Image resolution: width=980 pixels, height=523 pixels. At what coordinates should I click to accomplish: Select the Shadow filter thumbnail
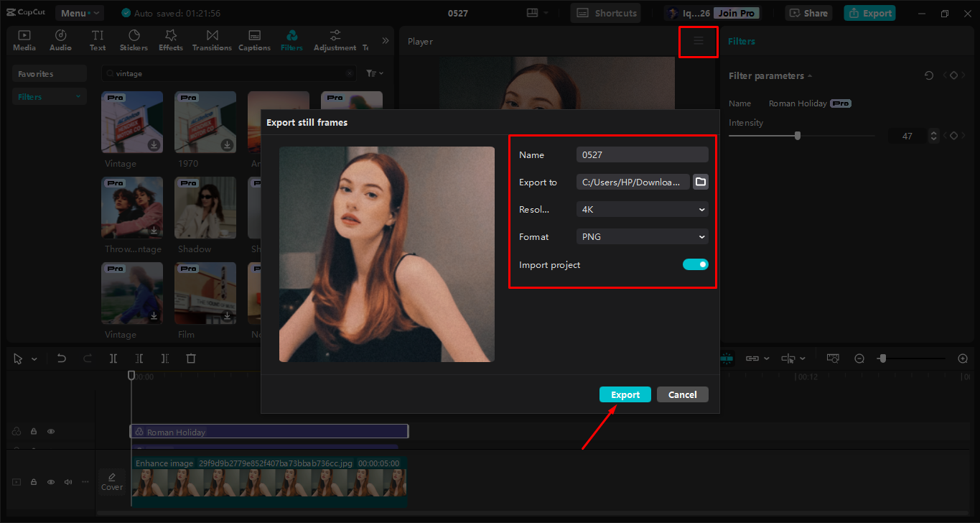point(205,208)
